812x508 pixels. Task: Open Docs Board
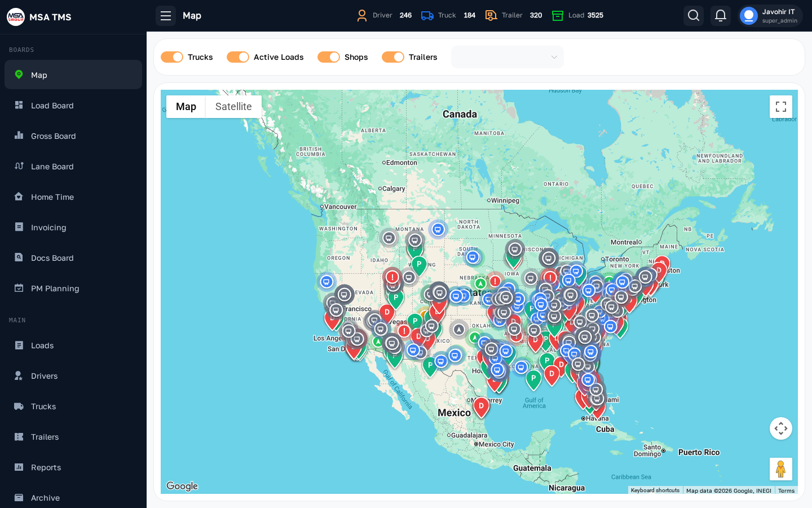click(x=73, y=257)
